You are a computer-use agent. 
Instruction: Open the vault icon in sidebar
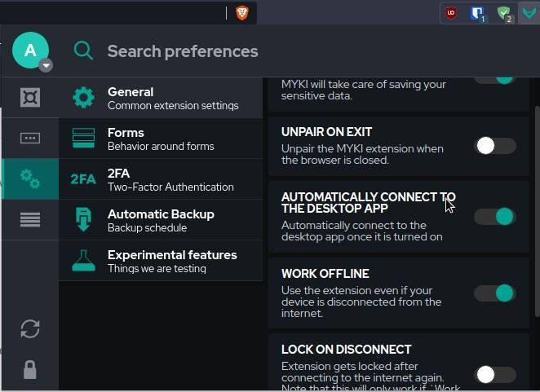tap(30, 98)
